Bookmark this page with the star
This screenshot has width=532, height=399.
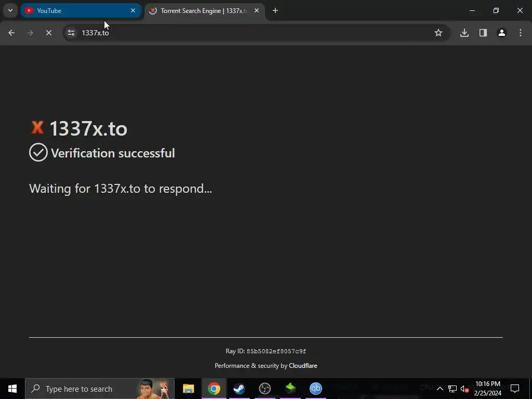pos(438,33)
